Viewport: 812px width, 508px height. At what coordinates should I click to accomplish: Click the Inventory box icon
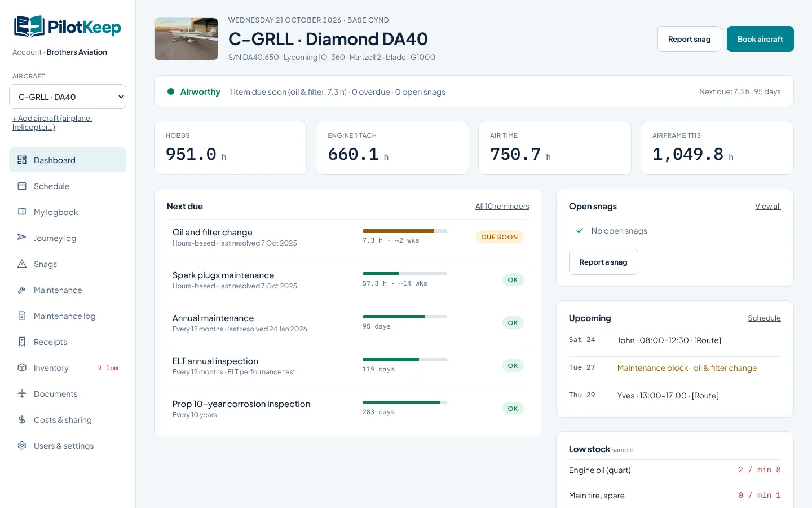coord(22,367)
